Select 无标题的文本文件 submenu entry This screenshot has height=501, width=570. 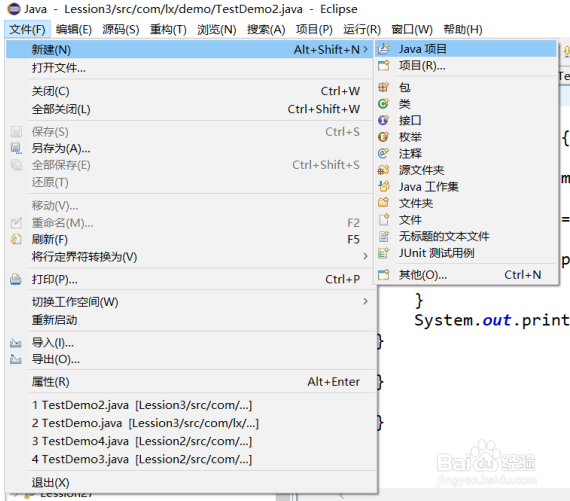pos(466,236)
